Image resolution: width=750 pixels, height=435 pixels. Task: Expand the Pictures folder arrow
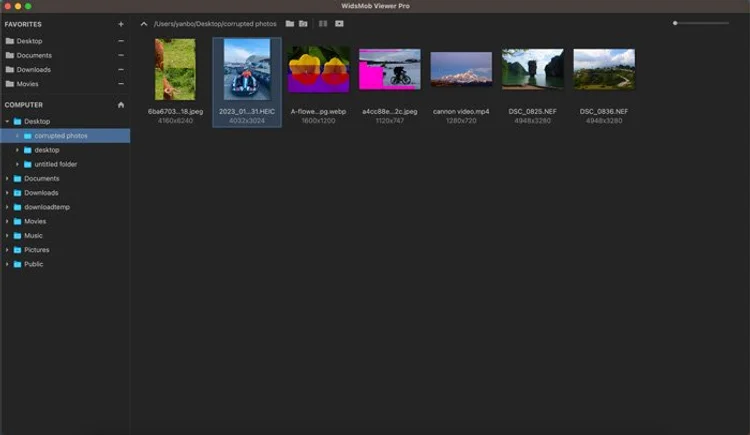point(7,250)
